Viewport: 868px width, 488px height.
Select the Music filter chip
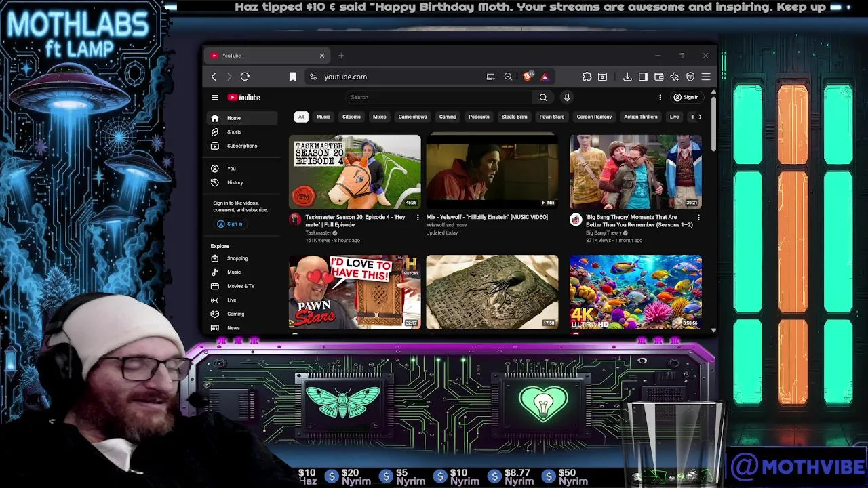[323, 117]
